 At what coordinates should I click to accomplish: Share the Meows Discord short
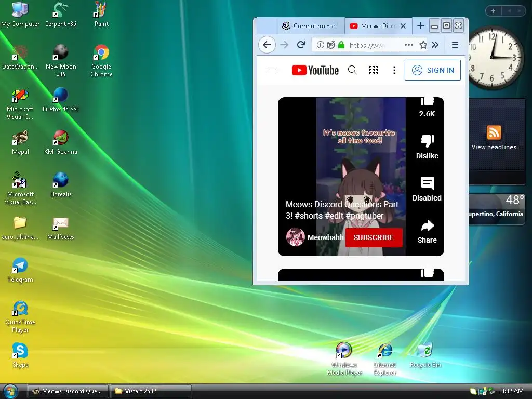click(427, 231)
